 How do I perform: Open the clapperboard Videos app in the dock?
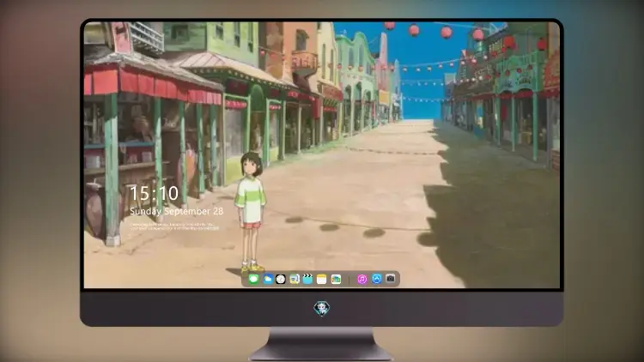pos(307,279)
